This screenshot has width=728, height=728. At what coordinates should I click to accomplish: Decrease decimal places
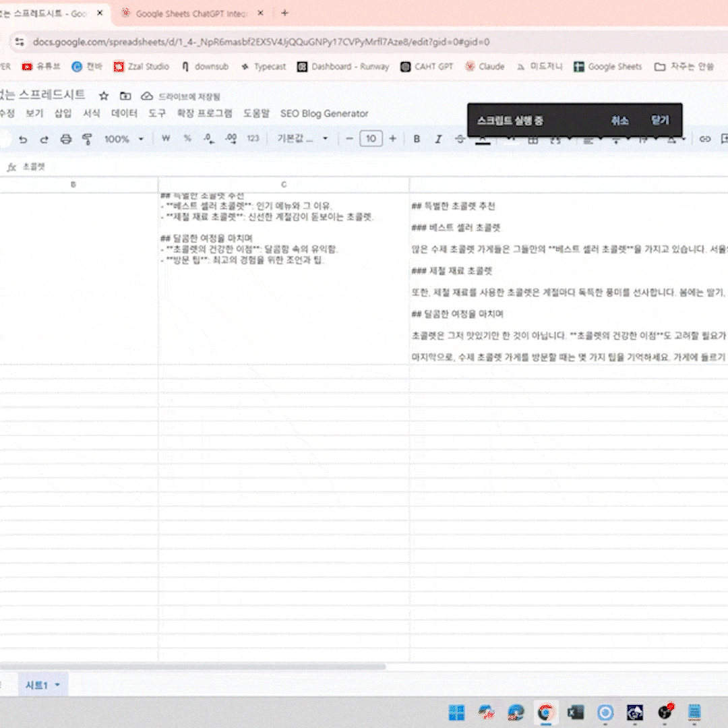pyautogui.click(x=208, y=138)
